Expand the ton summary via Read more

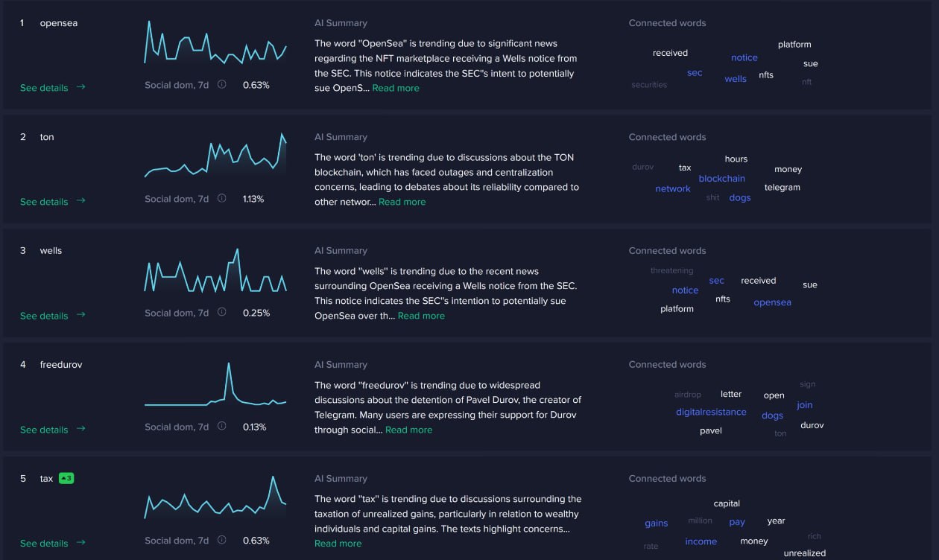402,202
